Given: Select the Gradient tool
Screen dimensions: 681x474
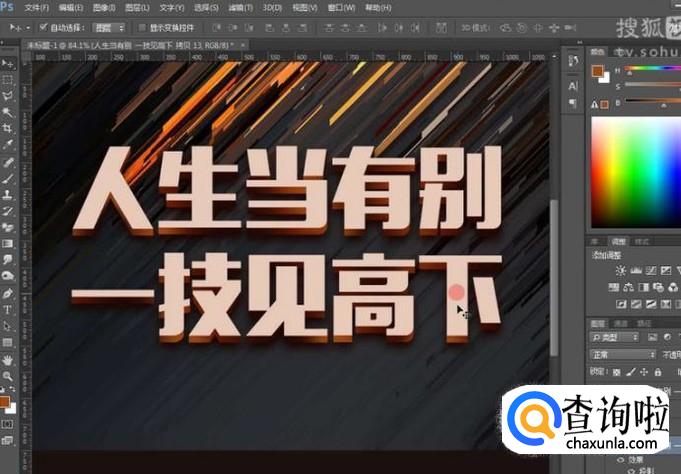Looking at the screenshot, I should click(x=7, y=244).
